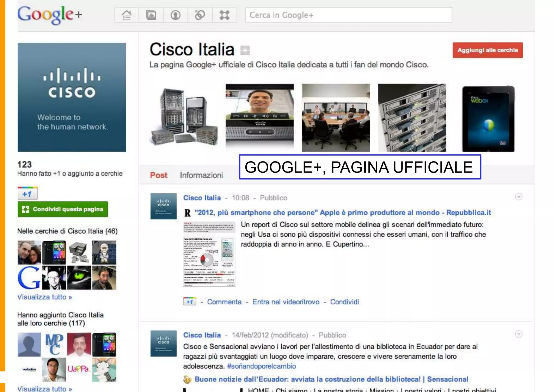This screenshot has width=554, height=392.
Task: Open the Cisco profile logo image
Action: click(72, 97)
